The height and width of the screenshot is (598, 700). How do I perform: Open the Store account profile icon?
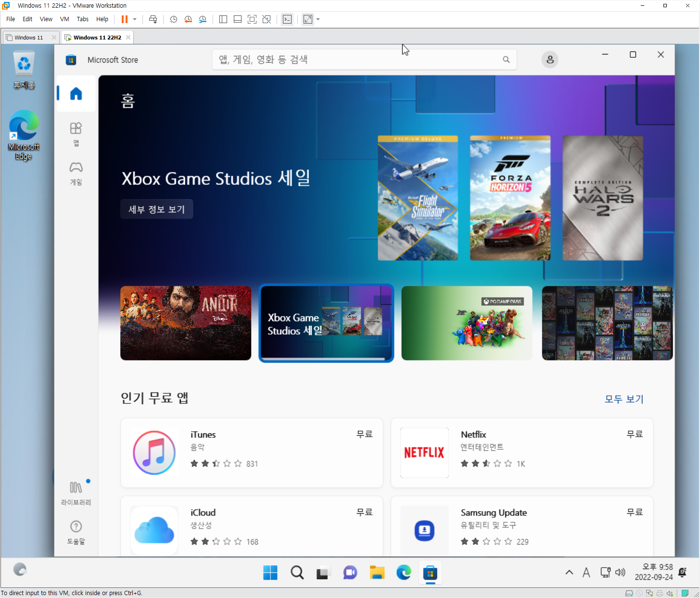point(550,60)
